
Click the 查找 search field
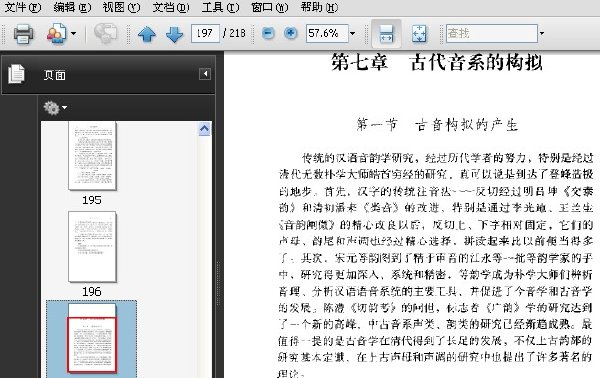tap(492, 33)
